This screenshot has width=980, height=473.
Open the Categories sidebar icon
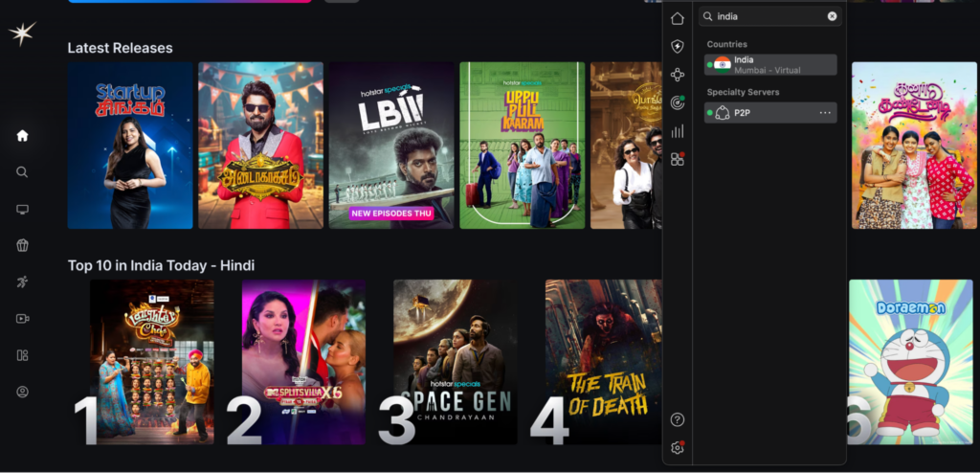point(23,355)
